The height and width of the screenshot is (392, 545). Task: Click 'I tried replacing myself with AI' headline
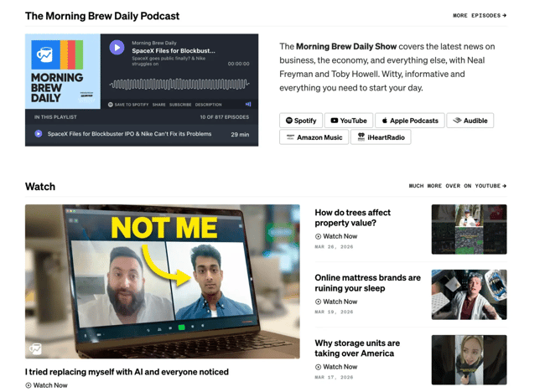coord(127,372)
